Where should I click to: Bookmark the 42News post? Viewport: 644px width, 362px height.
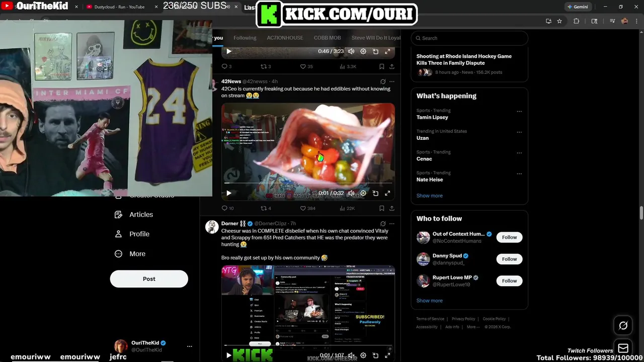click(x=382, y=208)
